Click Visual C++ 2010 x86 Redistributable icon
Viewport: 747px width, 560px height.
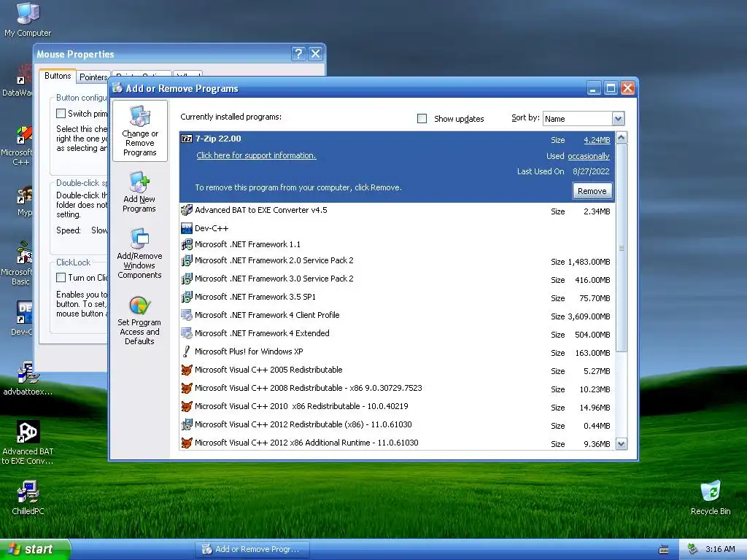click(x=187, y=406)
